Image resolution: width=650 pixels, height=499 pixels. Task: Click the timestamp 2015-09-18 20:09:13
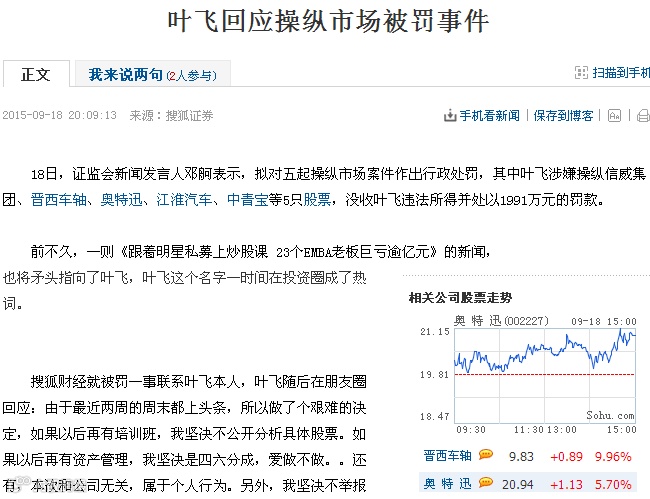coord(60,115)
